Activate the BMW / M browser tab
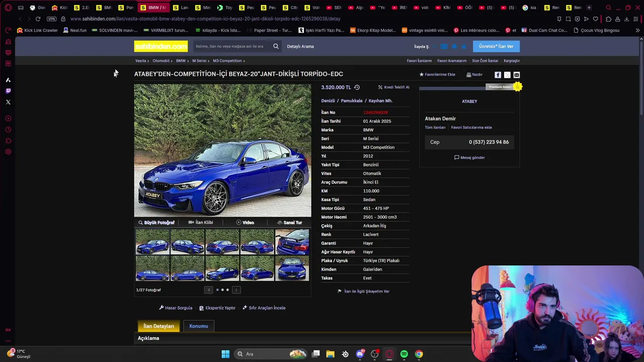644x362 pixels. click(153, 8)
